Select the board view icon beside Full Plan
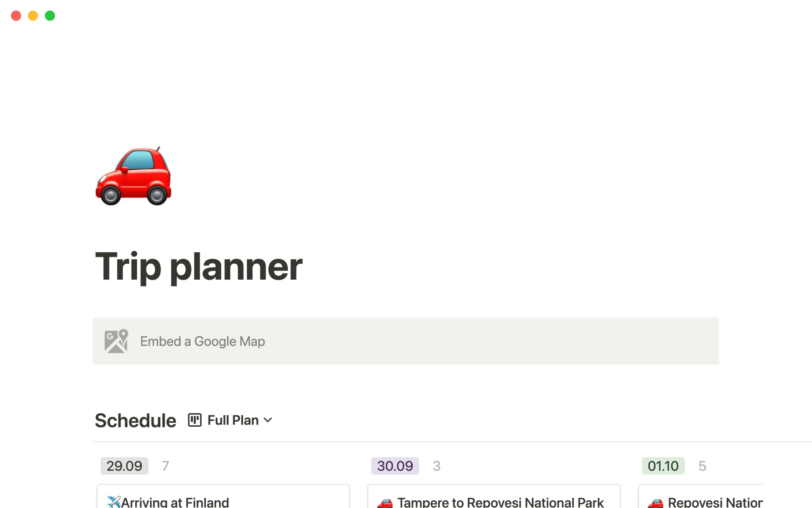812x508 pixels. [x=194, y=420]
